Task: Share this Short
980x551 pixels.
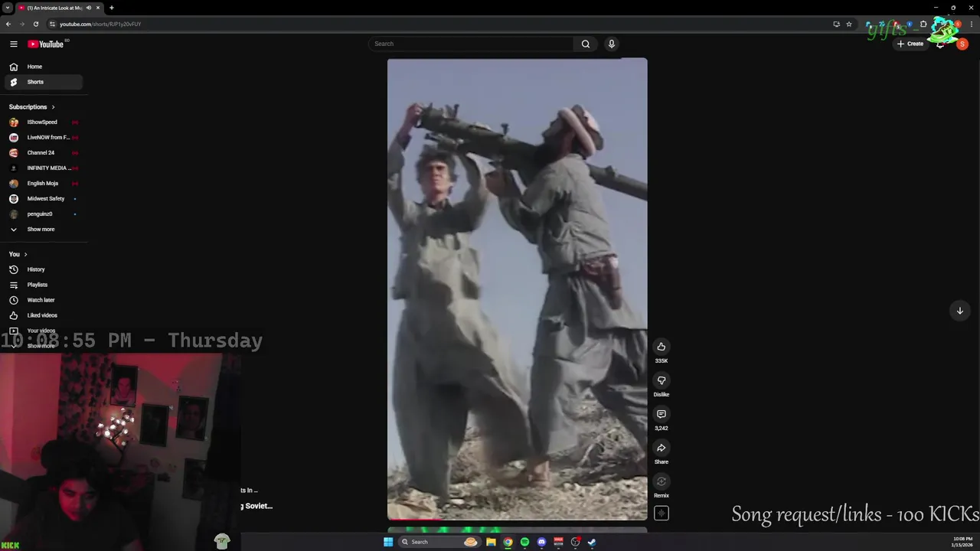Action: (x=661, y=448)
